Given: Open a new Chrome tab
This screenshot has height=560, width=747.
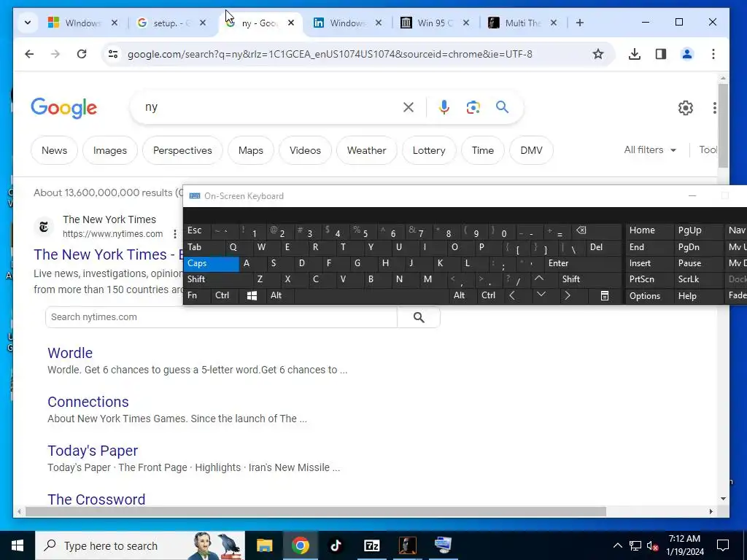Looking at the screenshot, I should point(579,23).
